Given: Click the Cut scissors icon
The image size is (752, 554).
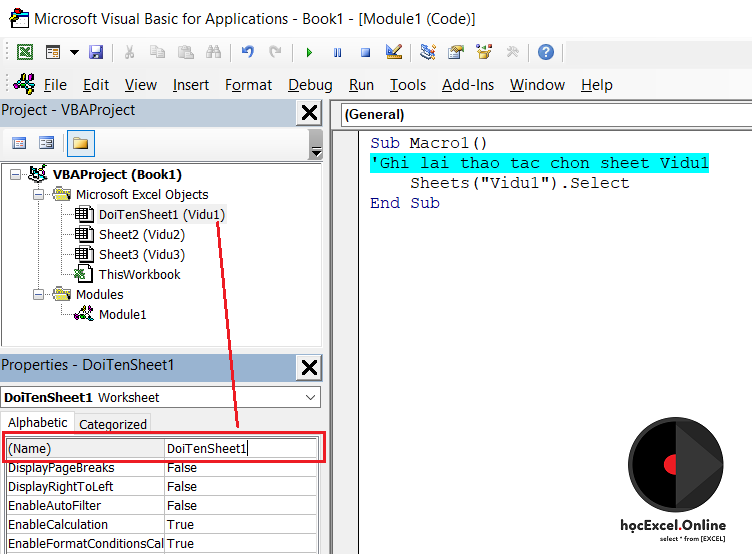Looking at the screenshot, I should pos(129,52).
